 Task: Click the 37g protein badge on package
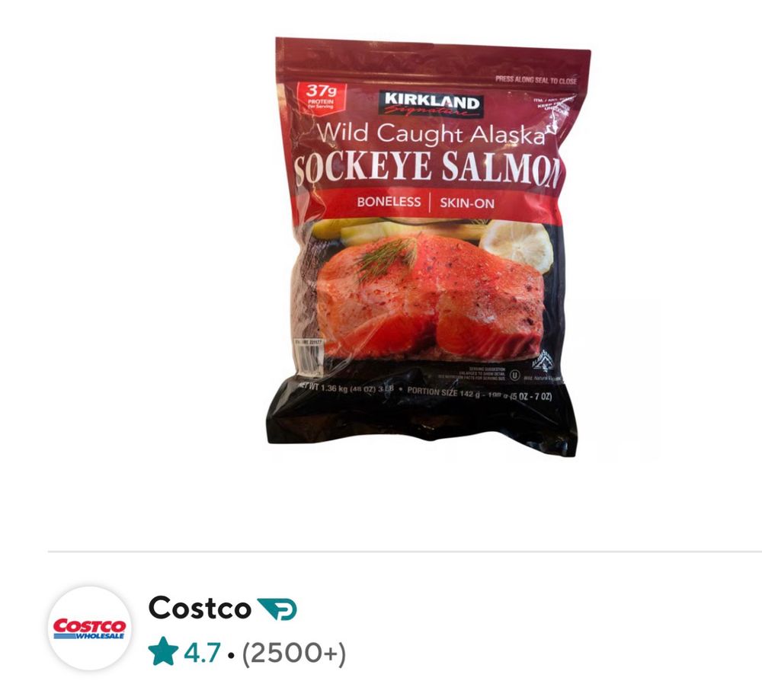click(x=320, y=97)
